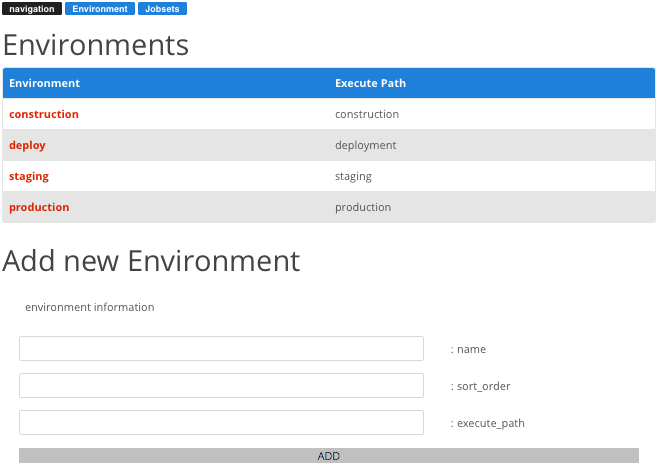The height and width of the screenshot is (472, 659).
Task: Focus the execute_path input field
Action: pos(221,422)
